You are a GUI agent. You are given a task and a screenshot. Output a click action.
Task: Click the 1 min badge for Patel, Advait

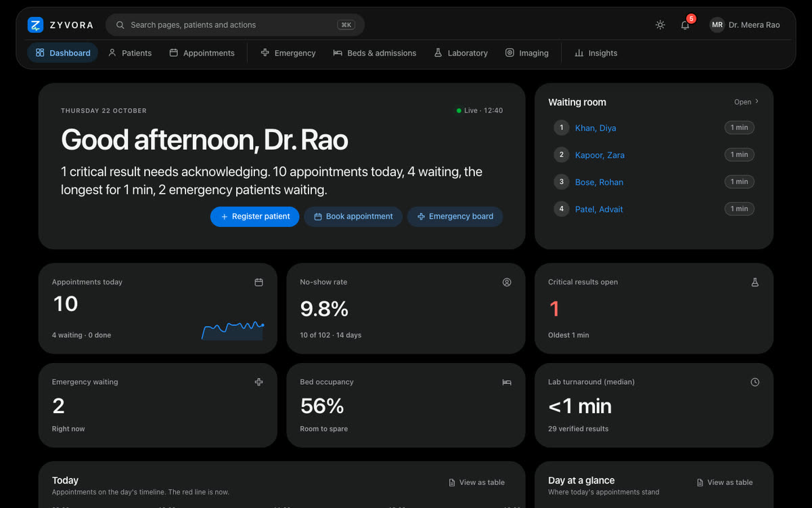739,209
